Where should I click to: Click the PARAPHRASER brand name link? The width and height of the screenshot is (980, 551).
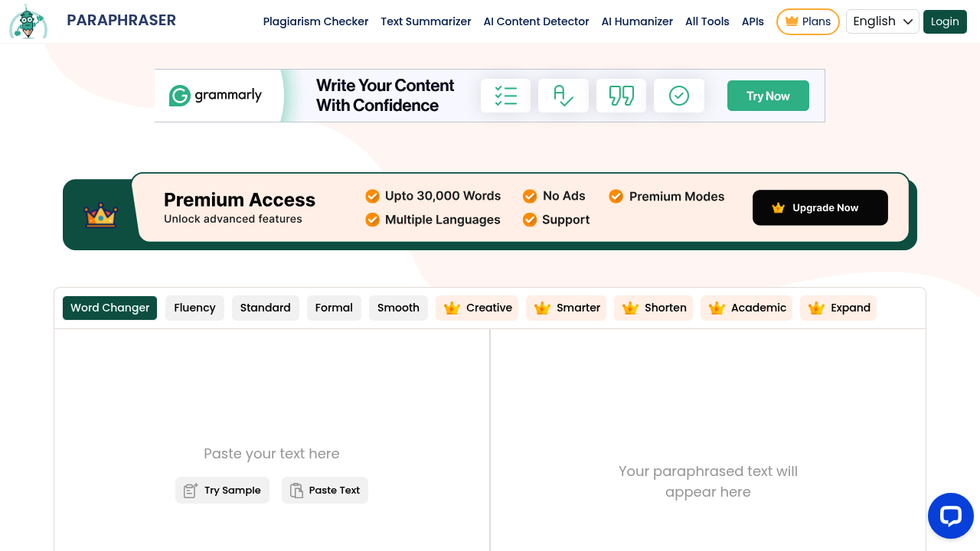(x=121, y=21)
